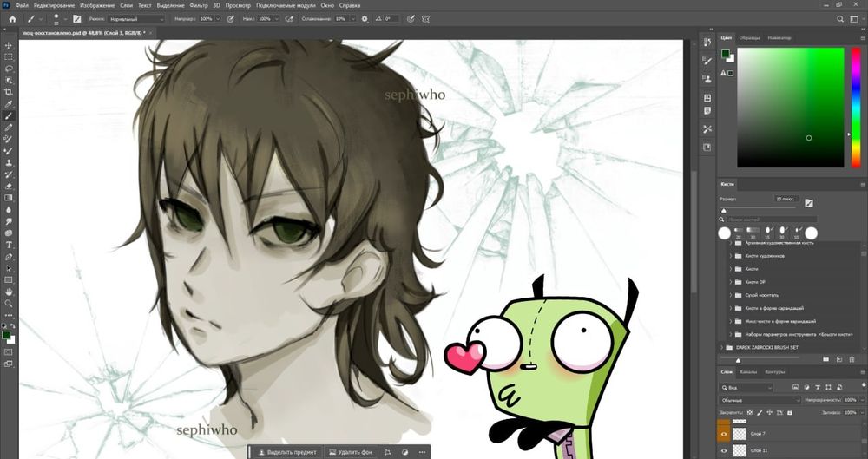Select the Zoom tool in left toolbar
Viewport: 868px width, 459px height.
click(x=9, y=304)
